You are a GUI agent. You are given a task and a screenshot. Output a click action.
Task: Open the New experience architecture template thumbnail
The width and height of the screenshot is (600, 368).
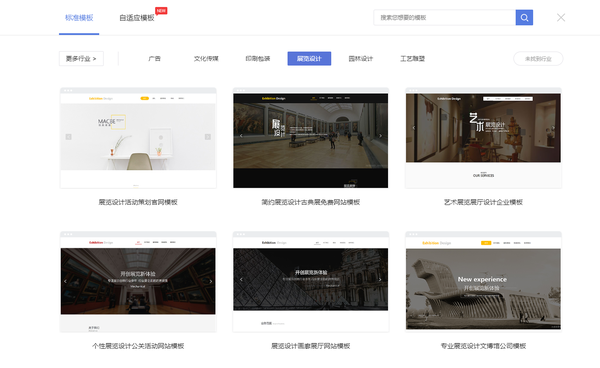483,282
